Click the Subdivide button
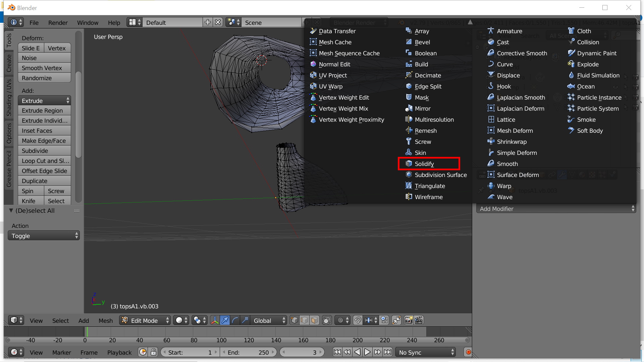The height and width of the screenshot is (362, 644). 44,150
